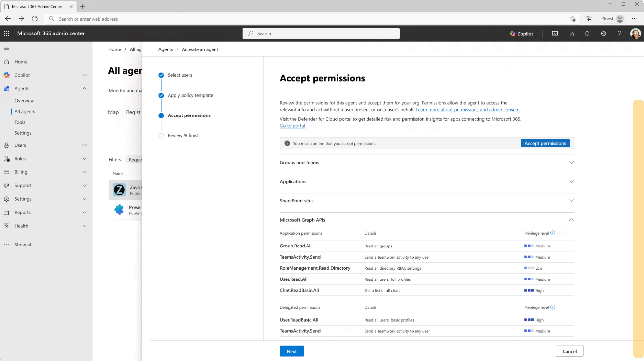Open the browser more options ellipsis

click(634, 19)
